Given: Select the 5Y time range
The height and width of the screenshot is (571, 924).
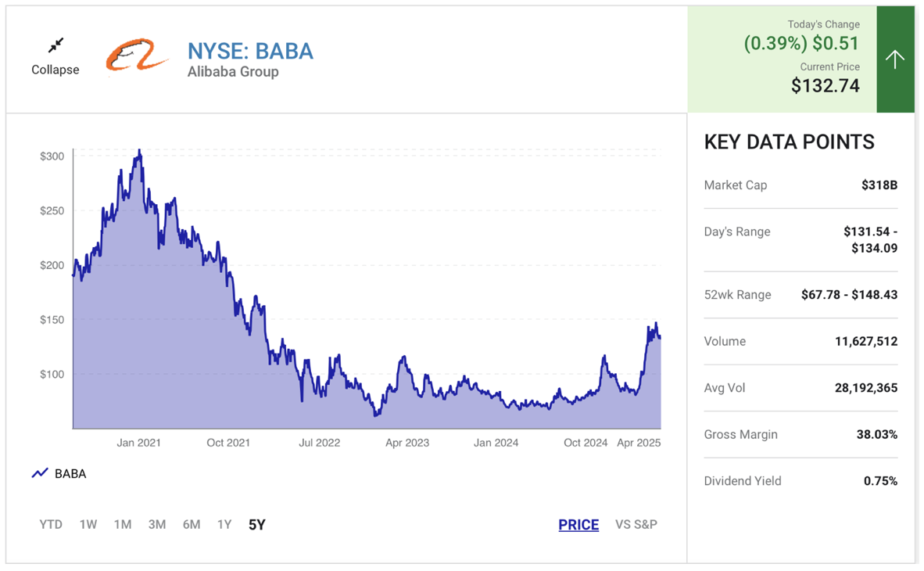Looking at the screenshot, I should coord(257,525).
